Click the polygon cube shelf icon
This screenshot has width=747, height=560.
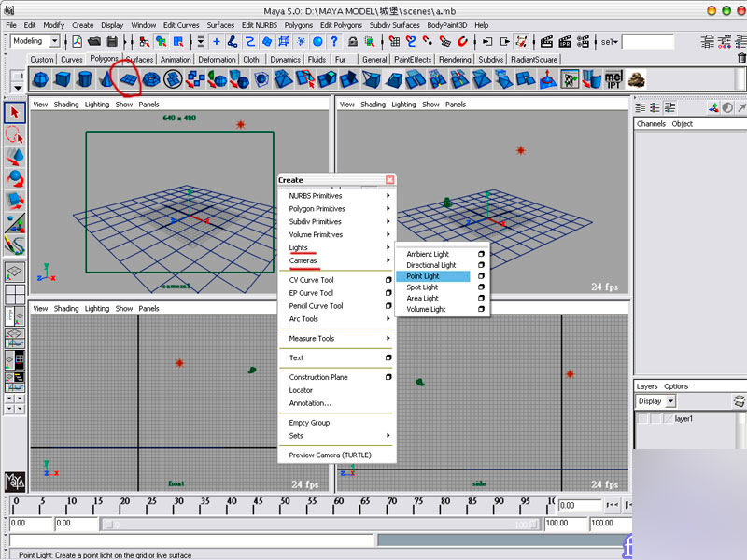pos(62,80)
